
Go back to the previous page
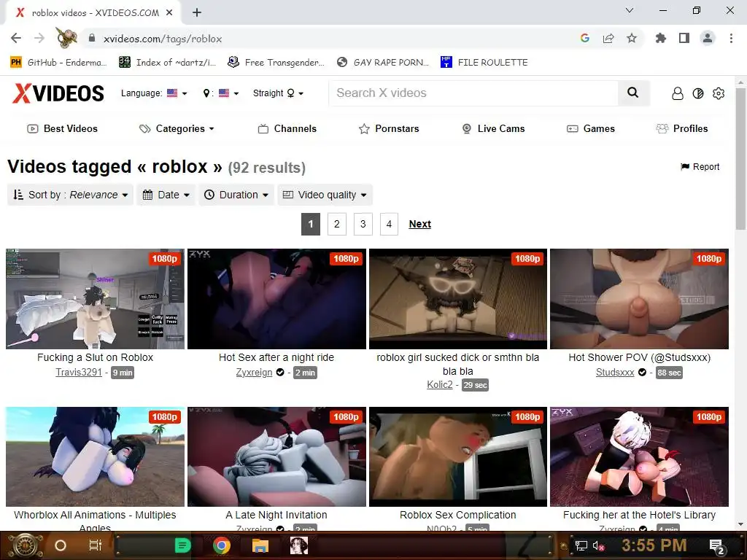[x=16, y=38]
